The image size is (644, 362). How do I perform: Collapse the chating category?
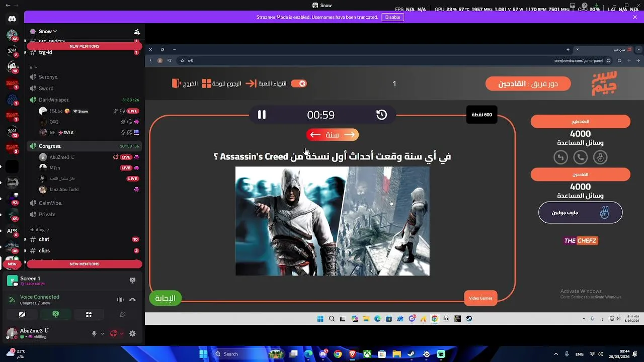[38, 230]
